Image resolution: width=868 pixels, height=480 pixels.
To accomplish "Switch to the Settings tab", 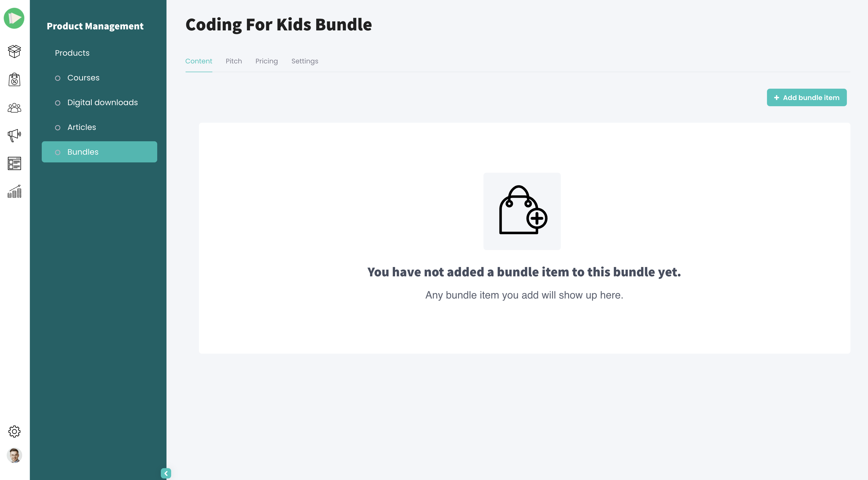I will coord(305,61).
